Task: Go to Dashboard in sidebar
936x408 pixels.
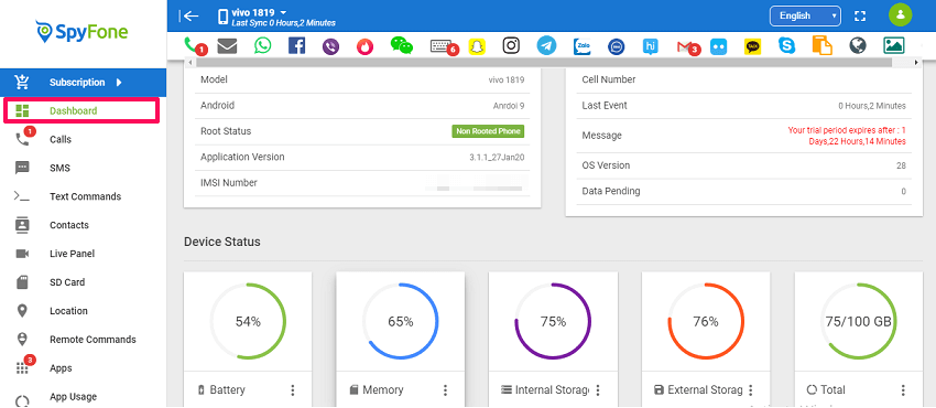Action: pos(81,111)
